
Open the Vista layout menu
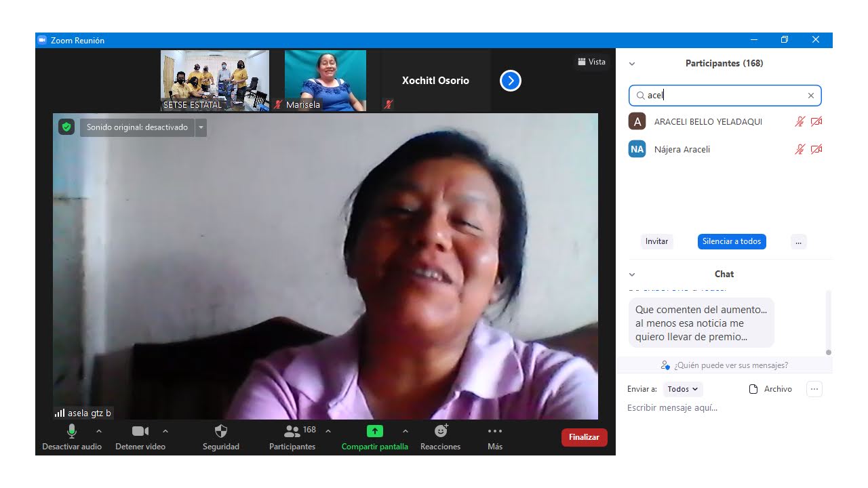click(591, 62)
